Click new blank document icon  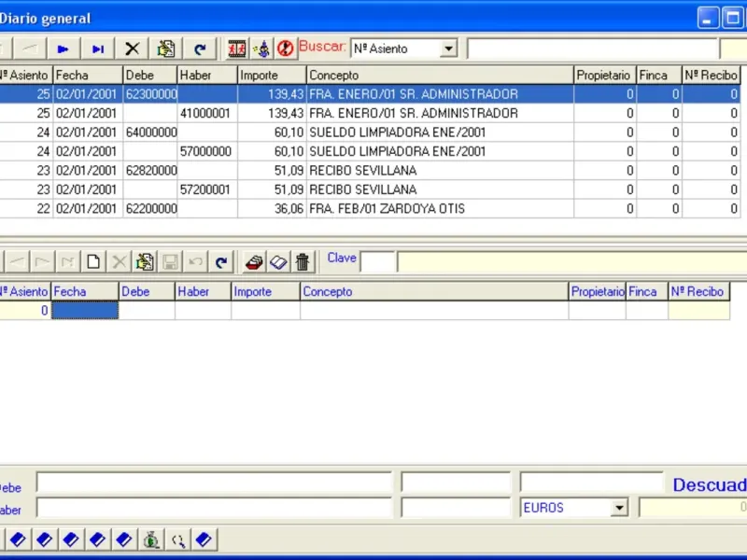tap(93, 262)
